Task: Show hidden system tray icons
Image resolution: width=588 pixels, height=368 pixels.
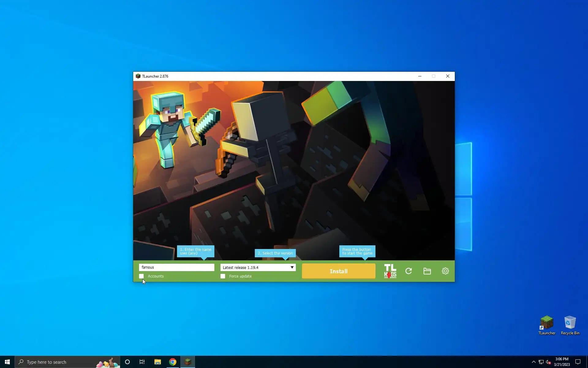Action: [533, 362]
